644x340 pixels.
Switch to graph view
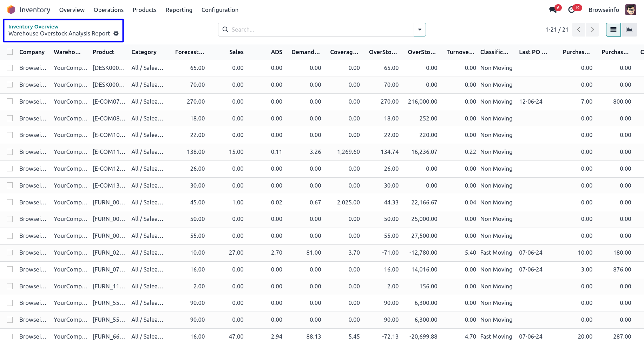pyautogui.click(x=629, y=30)
